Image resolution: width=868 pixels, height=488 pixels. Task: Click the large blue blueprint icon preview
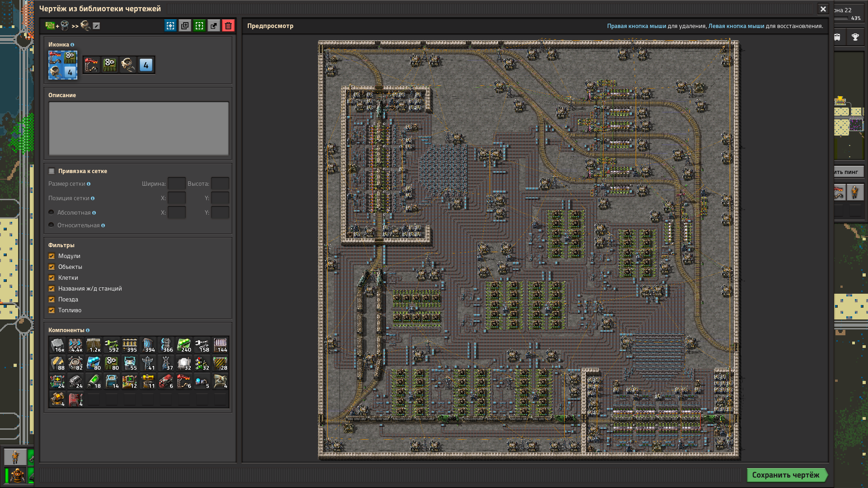[x=63, y=65]
